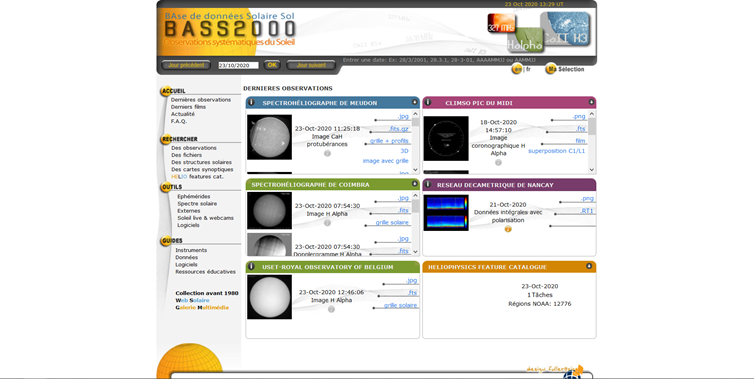Switch language with the 'en' icon
This screenshot has width=754, height=379.
(517, 69)
